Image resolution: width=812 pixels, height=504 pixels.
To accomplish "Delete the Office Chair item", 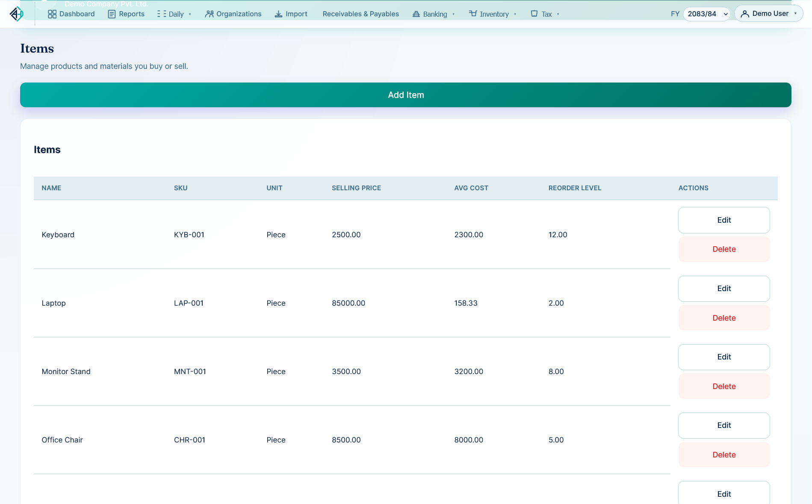I will click(x=724, y=455).
